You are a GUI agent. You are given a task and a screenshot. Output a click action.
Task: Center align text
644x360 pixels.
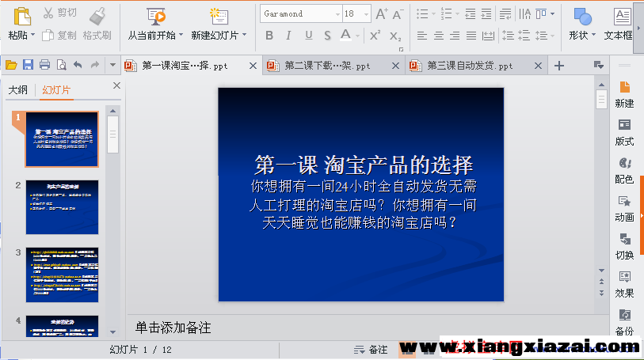pyautogui.click(x=439, y=36)
